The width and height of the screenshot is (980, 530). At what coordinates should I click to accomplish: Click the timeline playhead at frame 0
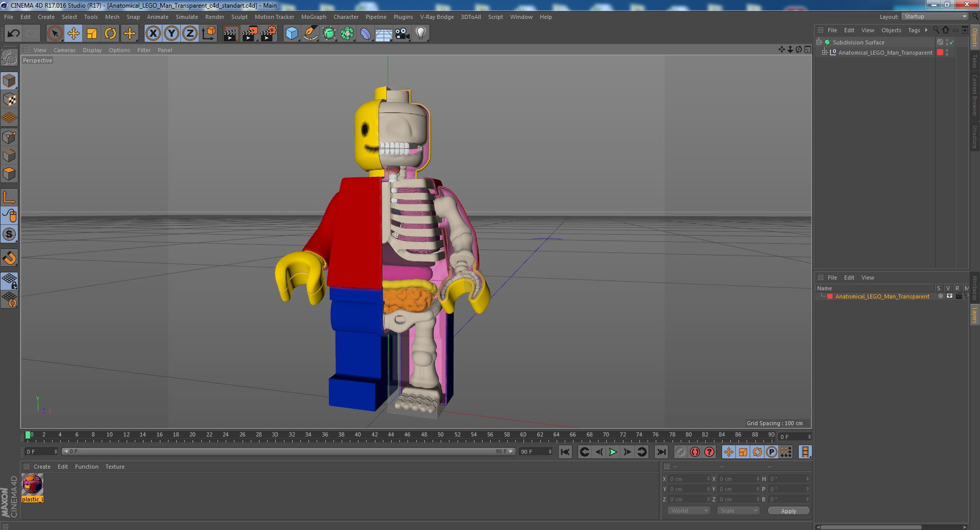tap(28, 435)
